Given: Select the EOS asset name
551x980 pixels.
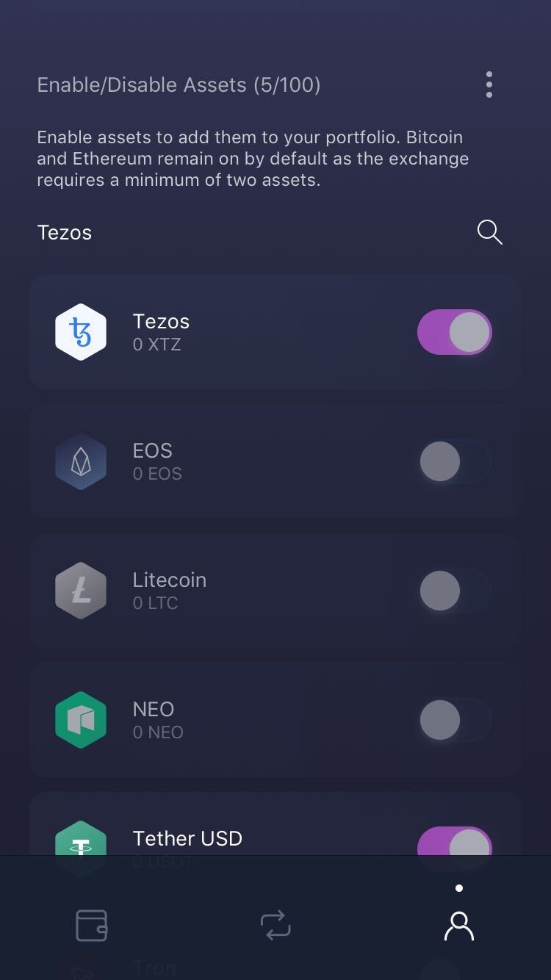Looking at the screenshot, I should 152,450.
